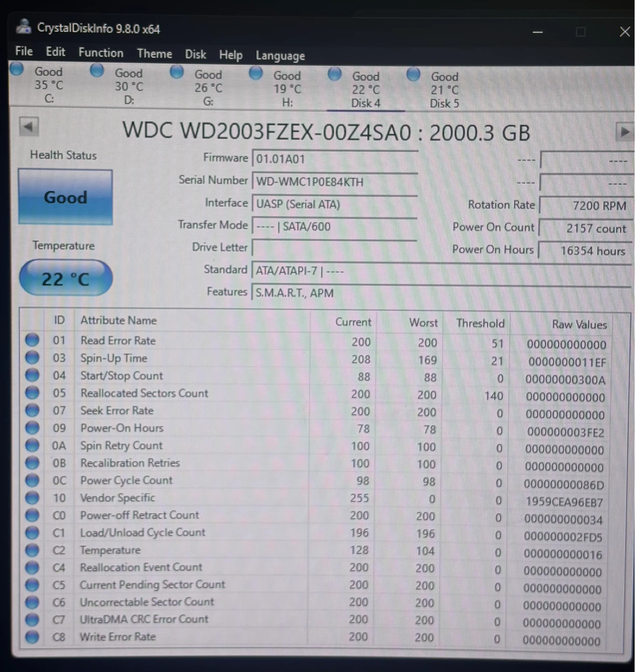Open the Language menu
The height and width of the screenshot is (672, 635).
point(280,56)
